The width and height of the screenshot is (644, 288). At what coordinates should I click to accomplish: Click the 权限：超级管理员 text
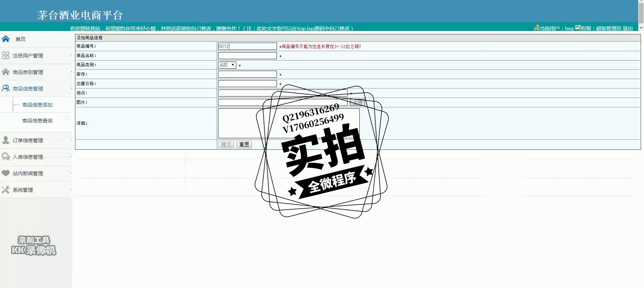click(x=601, y=28)
